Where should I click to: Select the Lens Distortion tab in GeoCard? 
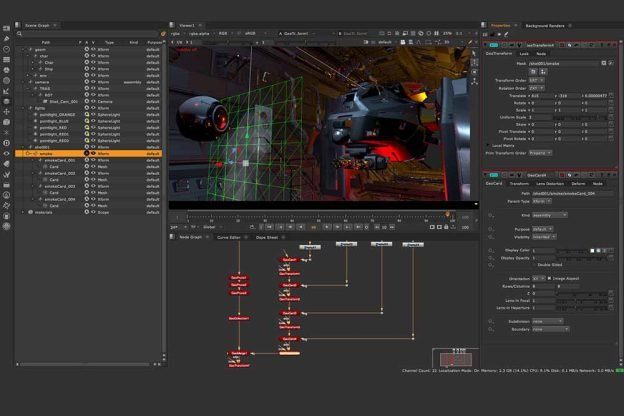point(548,184)
